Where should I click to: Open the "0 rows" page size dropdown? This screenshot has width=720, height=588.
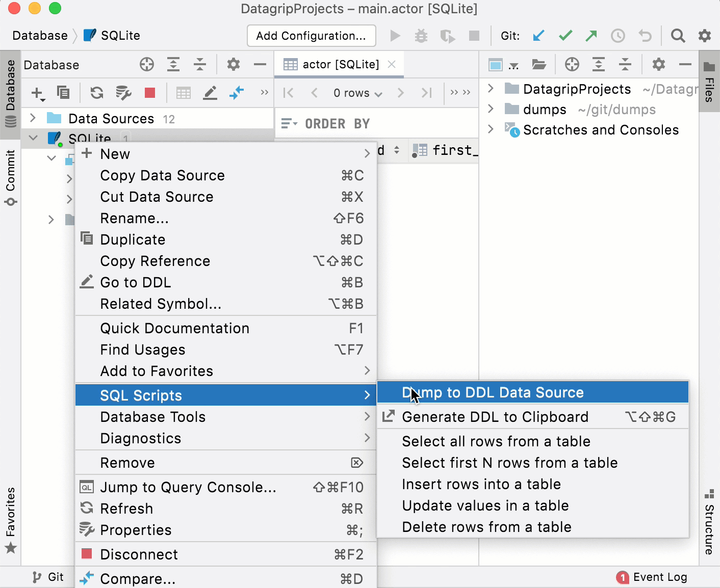(357, 93)
